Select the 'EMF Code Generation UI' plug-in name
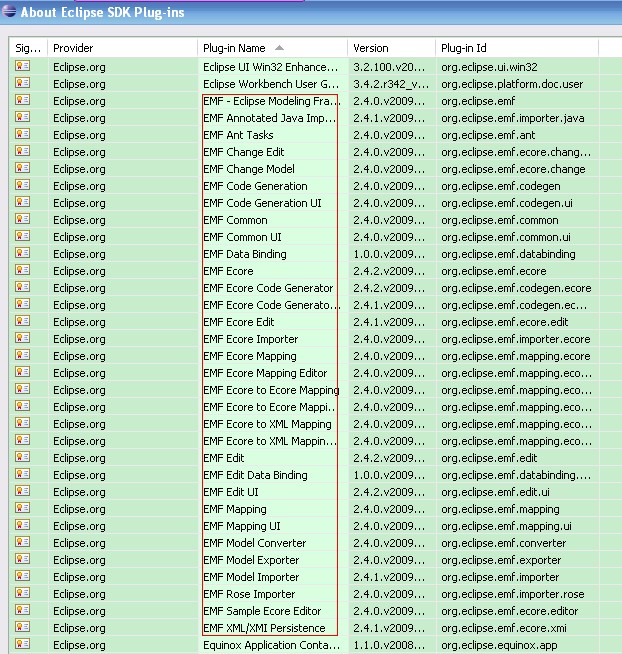This screenshot has height=654, width=622. pyautogui.click(x=262, y=203)
